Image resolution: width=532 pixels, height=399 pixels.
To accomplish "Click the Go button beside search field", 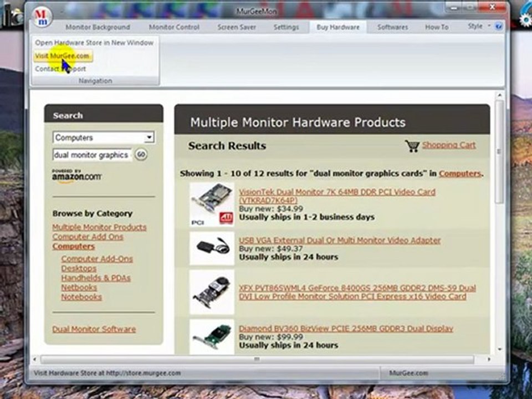I will pos(141,155).
